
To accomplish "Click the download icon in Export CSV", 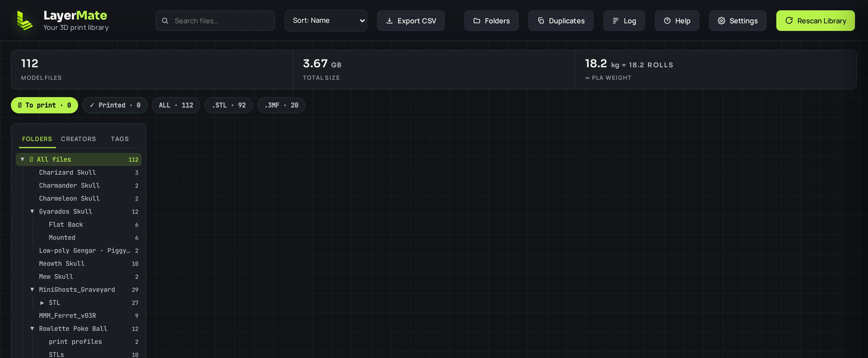I will click(389, 21).
